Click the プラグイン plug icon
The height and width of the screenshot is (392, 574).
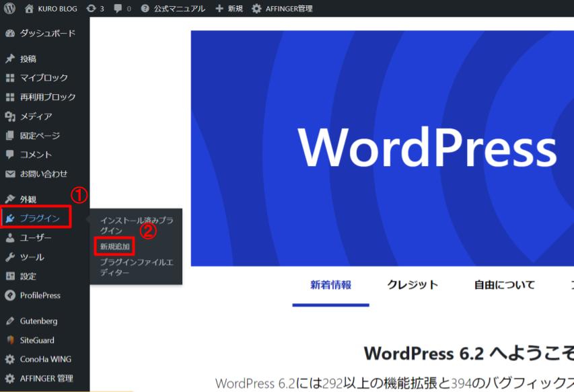[x=10, y=219]
